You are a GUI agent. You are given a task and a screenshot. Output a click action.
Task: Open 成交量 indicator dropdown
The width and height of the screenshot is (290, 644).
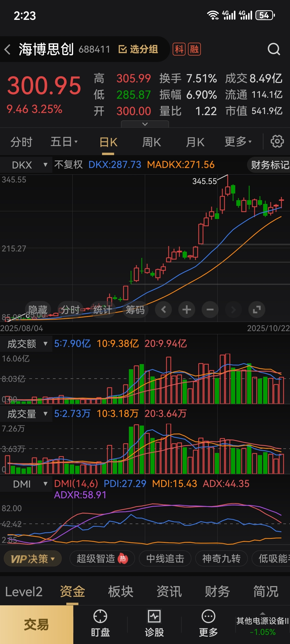(x=26, y=414)
